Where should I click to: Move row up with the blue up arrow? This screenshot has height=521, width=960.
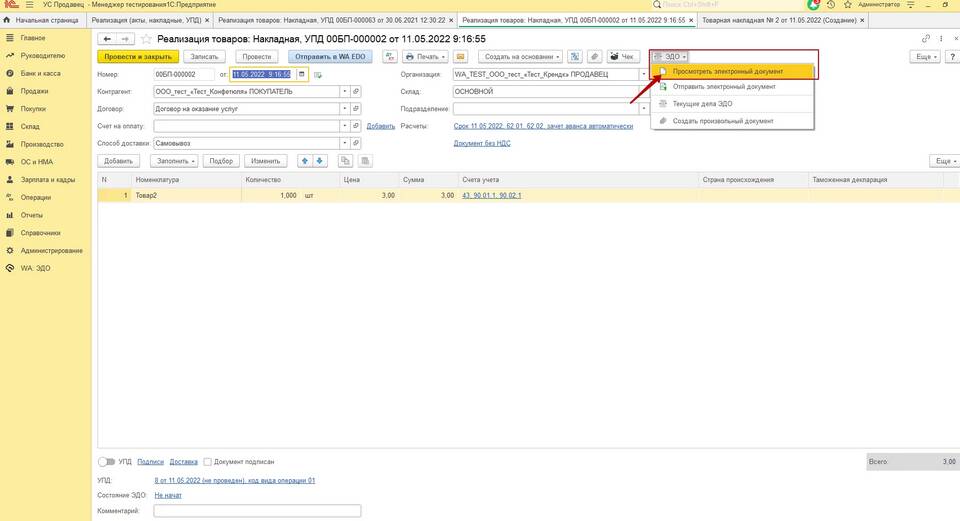pyautogui.click(x=305, y=161)
